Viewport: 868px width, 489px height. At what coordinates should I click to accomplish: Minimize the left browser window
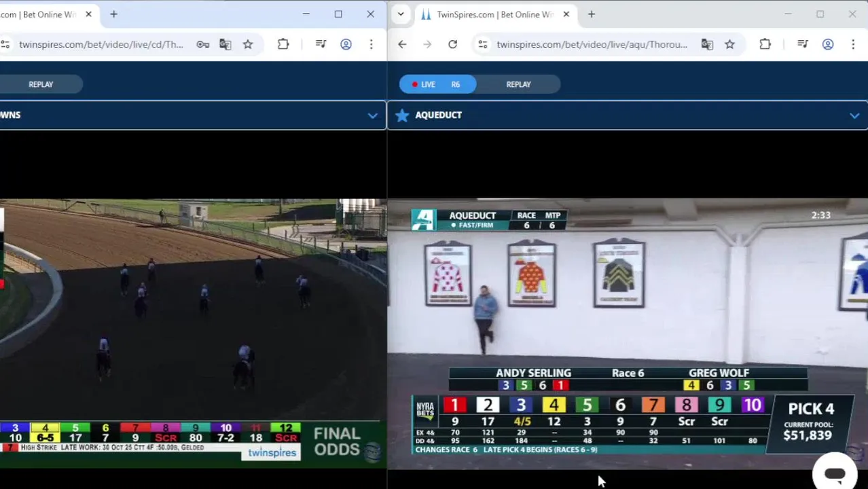click(x=306, y=14)
